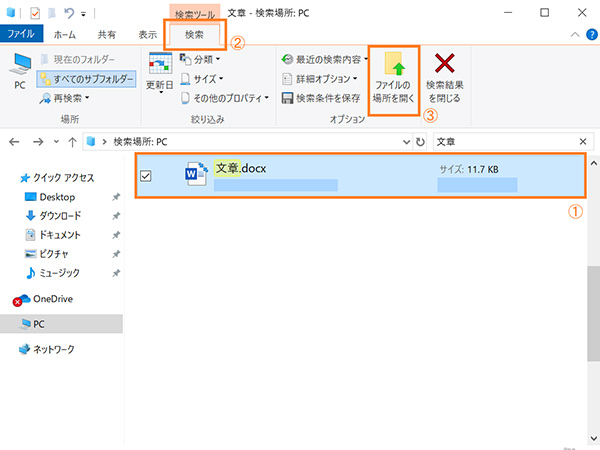Toggle the checkbox for 文章.docx
The width and height of the screenshot is (600, 450).
(x=146, y=176)
